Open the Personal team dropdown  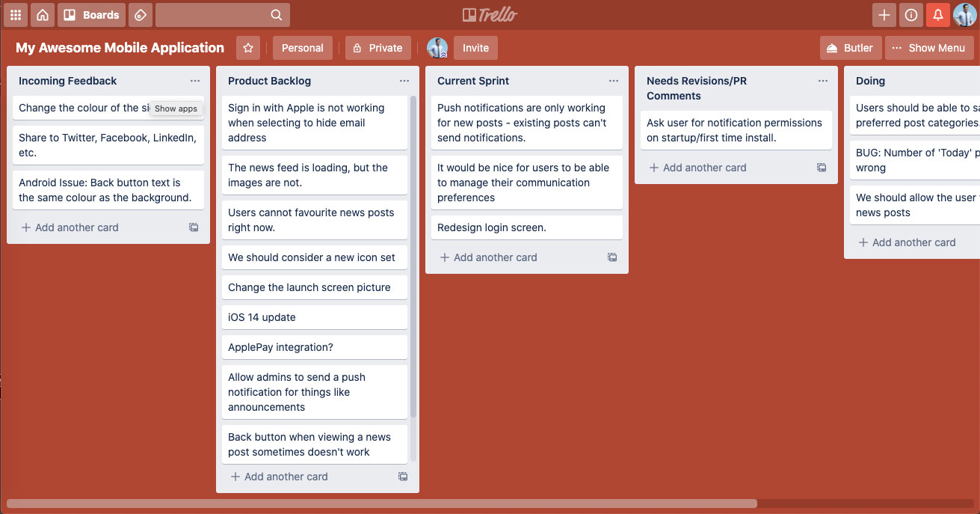click(x=302, y=48)
